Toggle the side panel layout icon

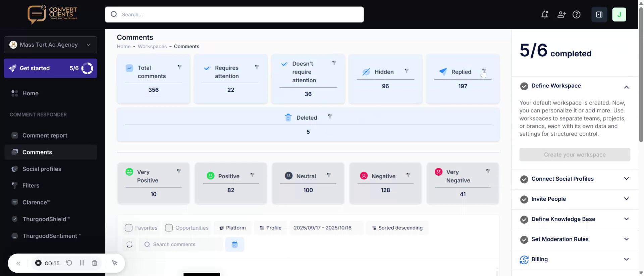(599, 14)
